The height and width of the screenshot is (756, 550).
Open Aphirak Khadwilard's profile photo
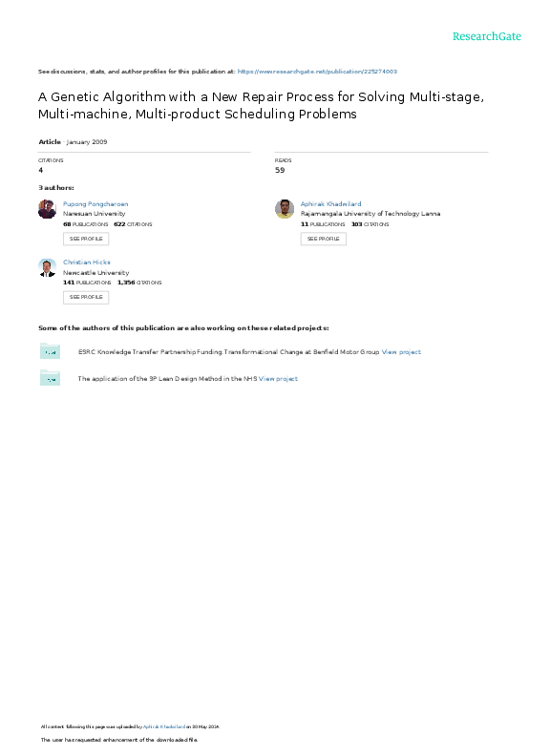(x=285, y=209)
